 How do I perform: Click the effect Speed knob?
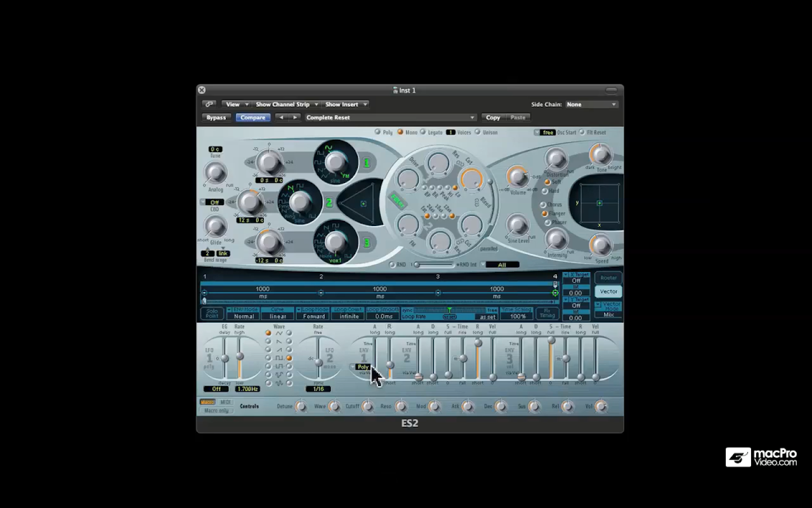[x=600, y=245]
